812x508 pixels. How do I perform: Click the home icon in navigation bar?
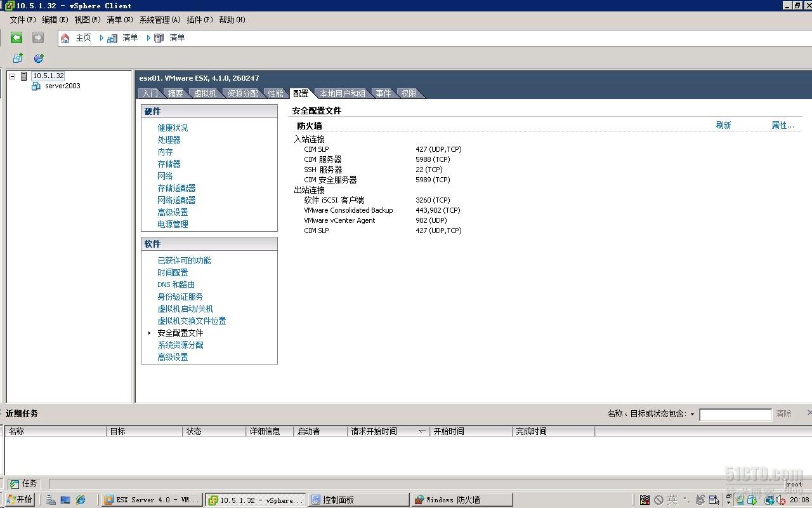[65, 38]
